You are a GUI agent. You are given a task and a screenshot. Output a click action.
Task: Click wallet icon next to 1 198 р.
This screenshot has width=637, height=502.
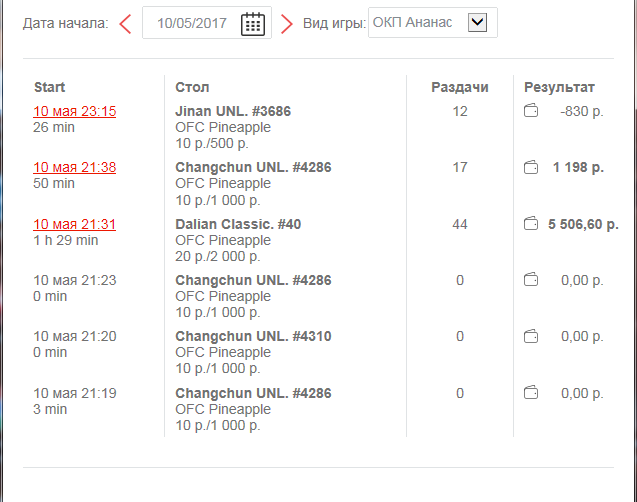[x=532, y=167]
